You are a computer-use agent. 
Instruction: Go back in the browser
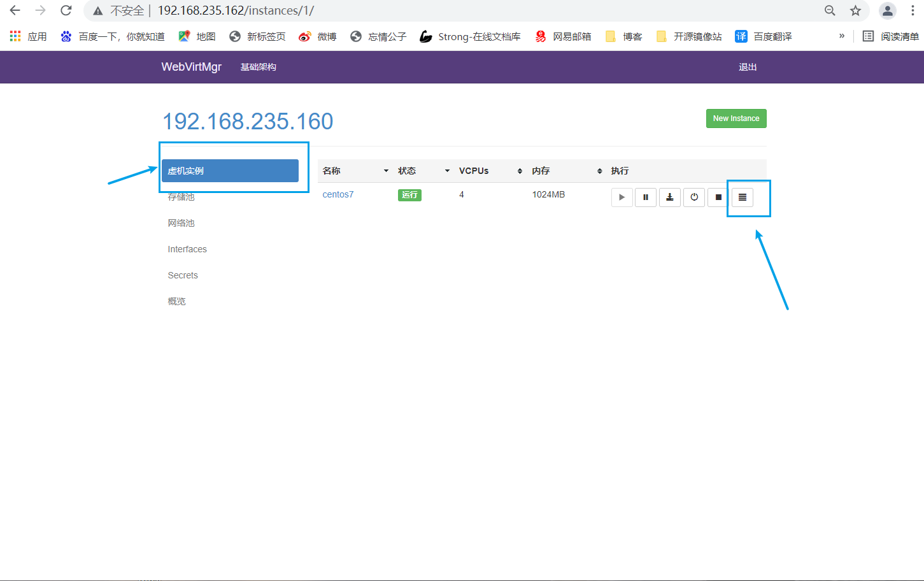pyautogui.click(x=15, y=10)
